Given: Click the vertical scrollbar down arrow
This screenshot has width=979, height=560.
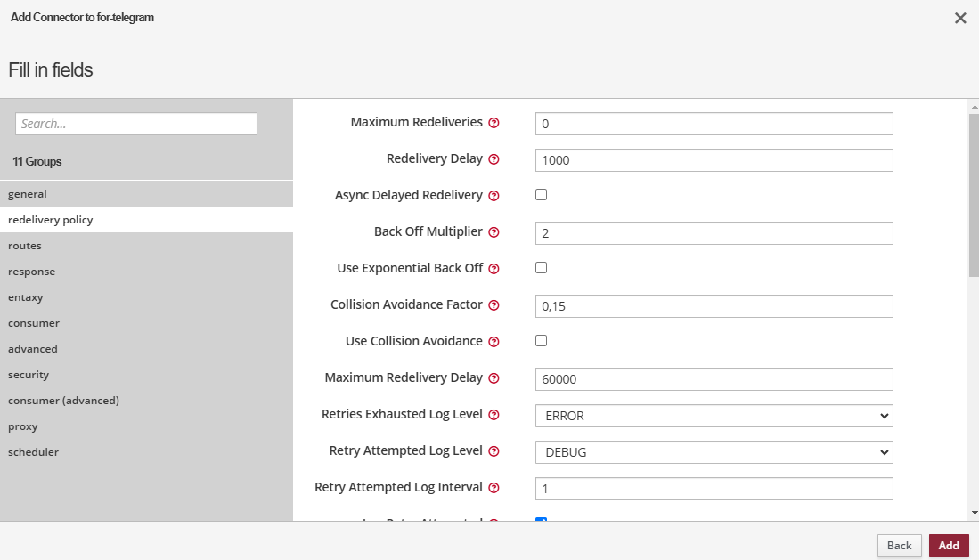Looking at the screenshot, I should point(973,513).
